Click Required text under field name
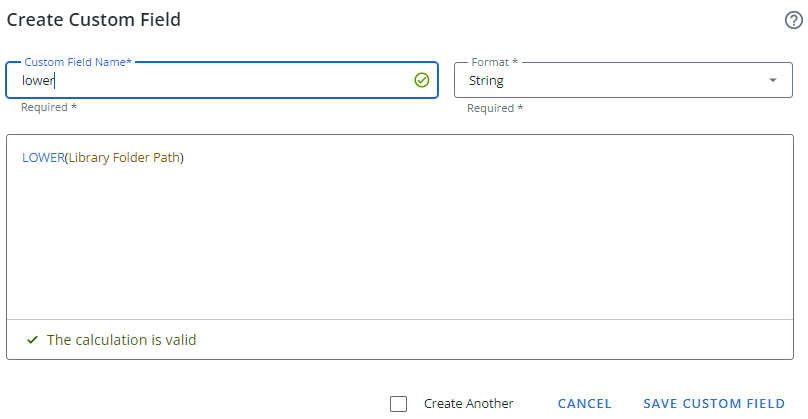Viewport: 808px width, 419px height. 48,107
